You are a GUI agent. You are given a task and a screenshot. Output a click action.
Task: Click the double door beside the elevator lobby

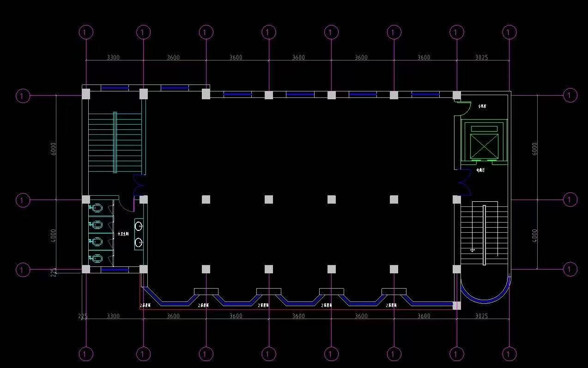pos(462,182)
